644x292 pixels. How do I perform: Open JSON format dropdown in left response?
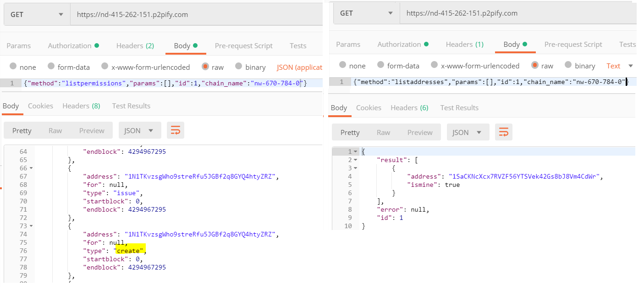(x=140, y=130)
